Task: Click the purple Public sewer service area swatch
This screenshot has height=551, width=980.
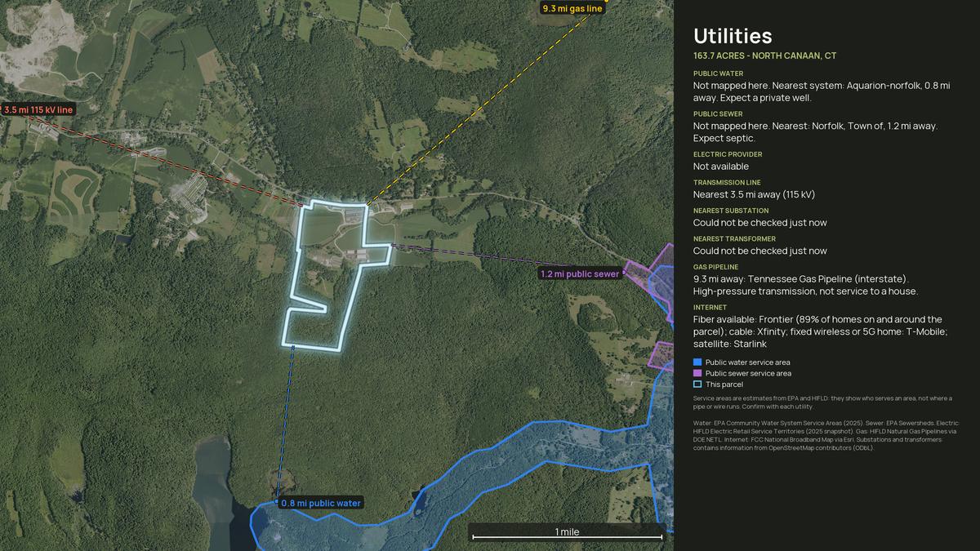Action: click(697, 373)
